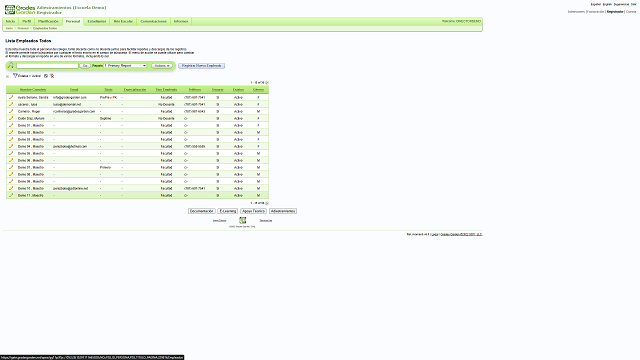Click the Registrador module link
Image resolution: width=640 pixels, height=360 pixels.
tap(615, 12)
